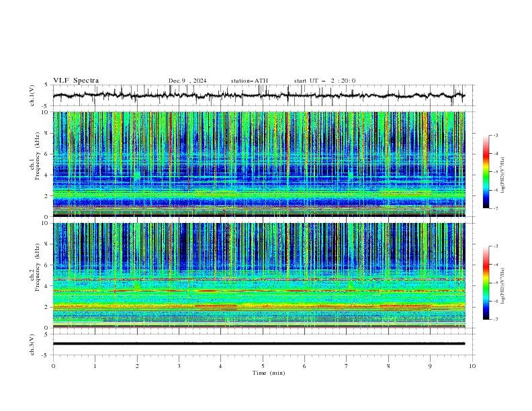
Task: Click the ch.1 spectrogram color bar
Action: 486,172
